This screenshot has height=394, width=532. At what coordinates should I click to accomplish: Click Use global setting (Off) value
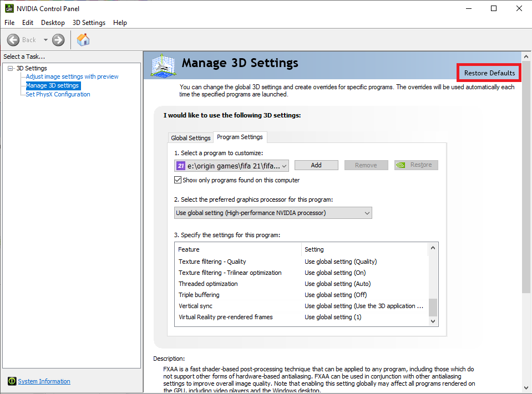coord(336,295)
